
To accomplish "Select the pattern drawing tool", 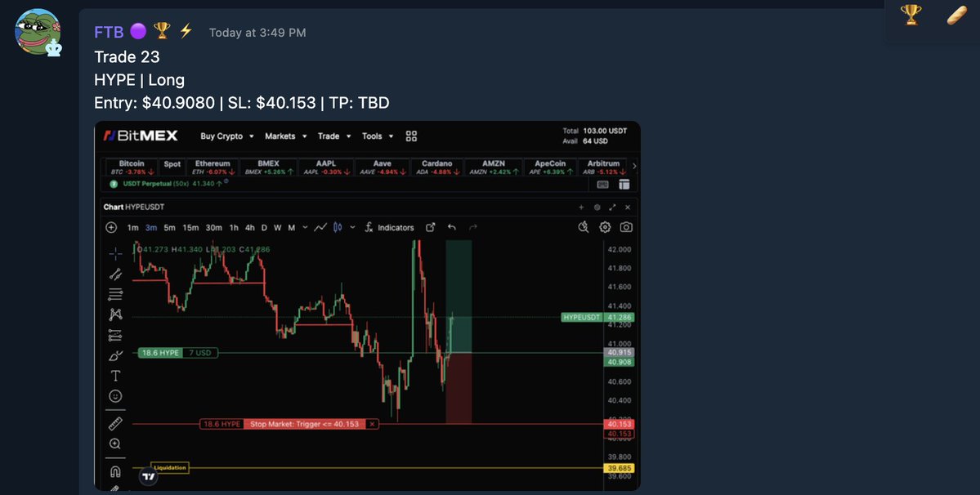I will 115,314.
